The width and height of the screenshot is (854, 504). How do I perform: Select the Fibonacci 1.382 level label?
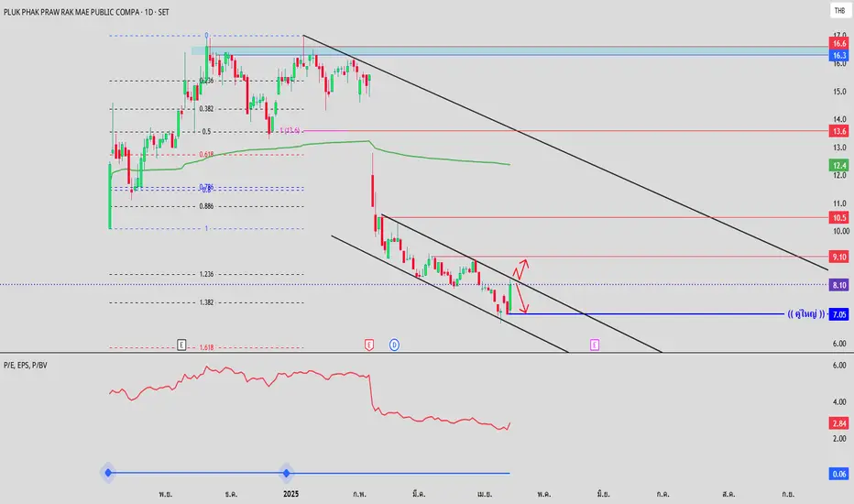click(x=206, y=302)
